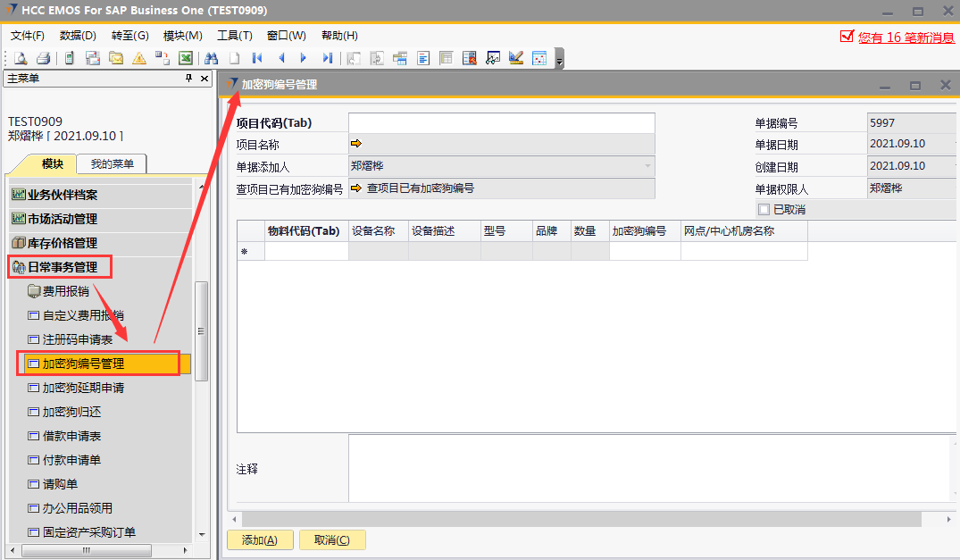Pin the 主菜单 panel with pushpin
The height and width of the screenshot is (560, 960).
tap(188, 79)
